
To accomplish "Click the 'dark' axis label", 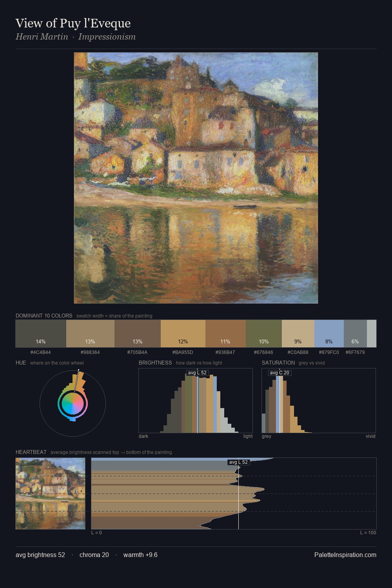I will click(143, 436).
